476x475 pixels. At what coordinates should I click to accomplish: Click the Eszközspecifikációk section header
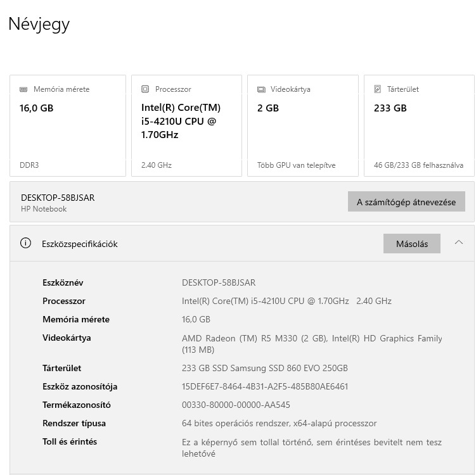(80, 244)
